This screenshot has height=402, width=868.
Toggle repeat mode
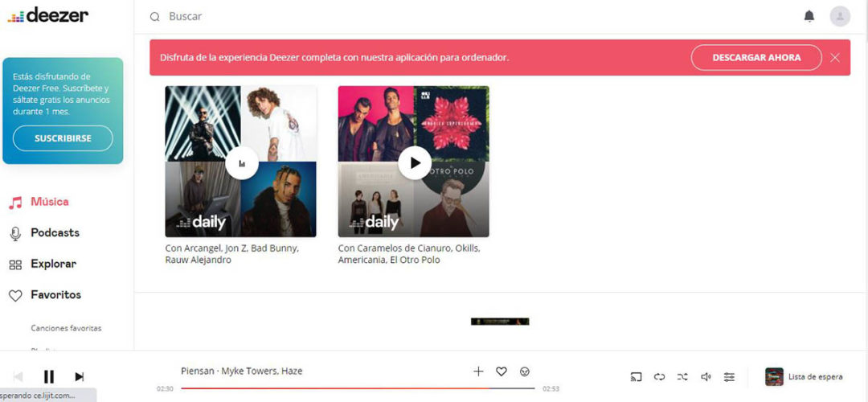coord(659,377)
